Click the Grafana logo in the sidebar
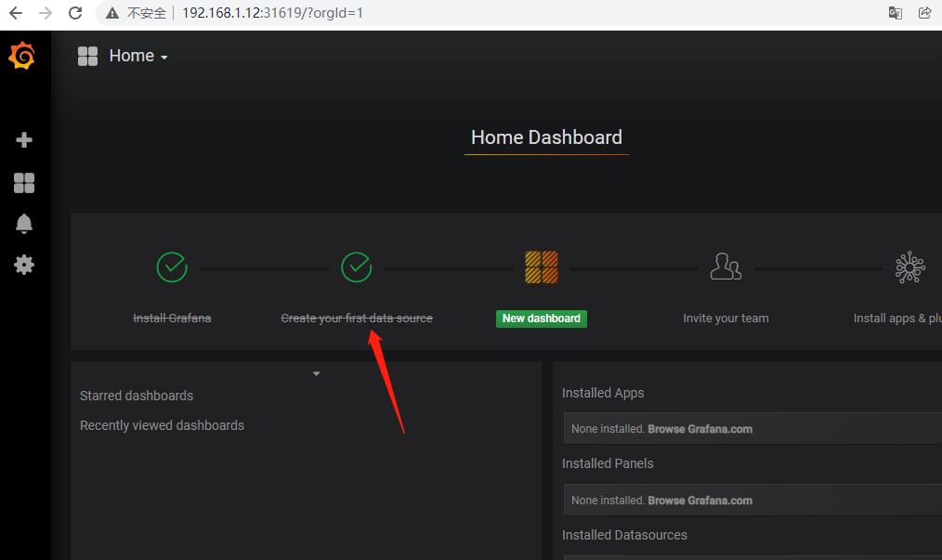Screen dimensions: 942x560 coord(21,56)
